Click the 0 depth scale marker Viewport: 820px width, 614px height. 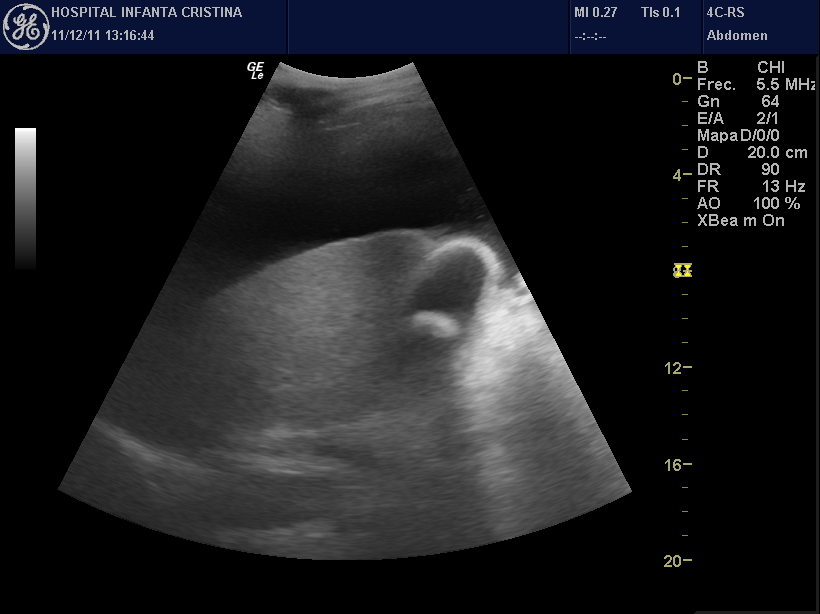pyautogui.click(x=680, y=79)
